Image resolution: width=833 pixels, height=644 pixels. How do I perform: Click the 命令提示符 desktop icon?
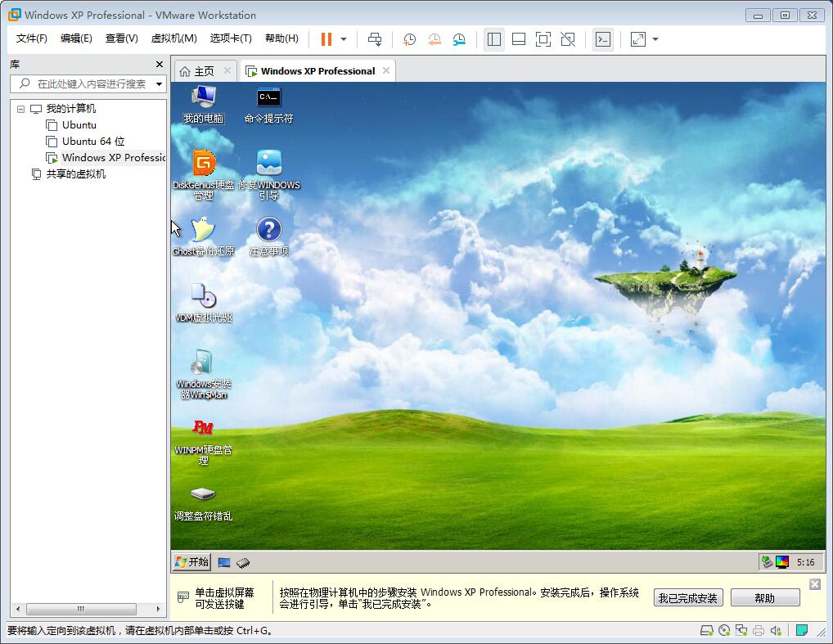click(269, 105)
